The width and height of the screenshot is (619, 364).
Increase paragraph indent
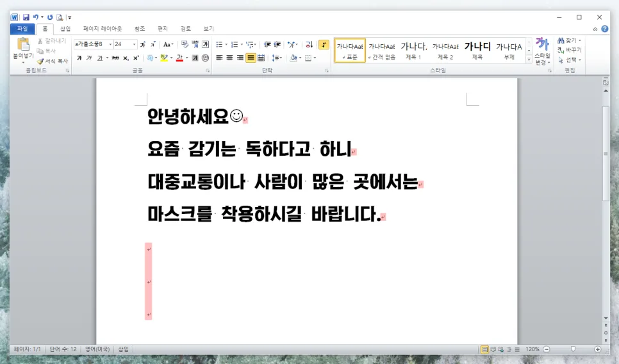[277, 45]
